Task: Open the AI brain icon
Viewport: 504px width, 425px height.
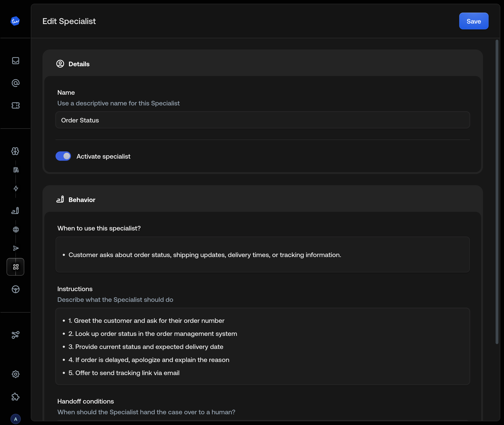Action: pos(15,151)
